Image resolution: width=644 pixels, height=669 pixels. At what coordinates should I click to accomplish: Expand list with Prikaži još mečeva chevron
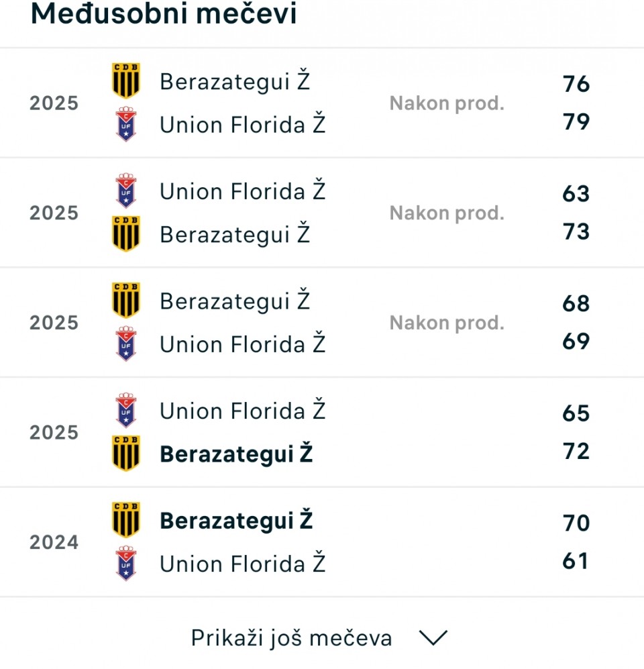pos(433,638)
